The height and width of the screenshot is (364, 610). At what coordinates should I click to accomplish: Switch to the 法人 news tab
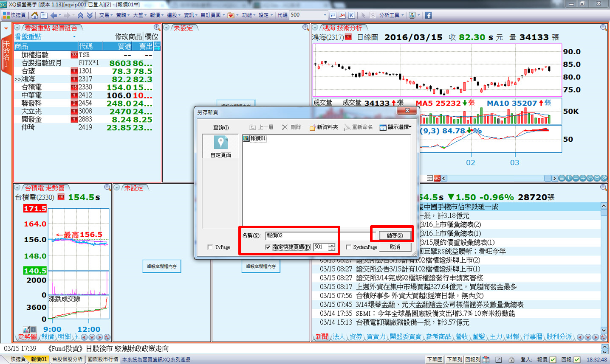coord(339,336)
